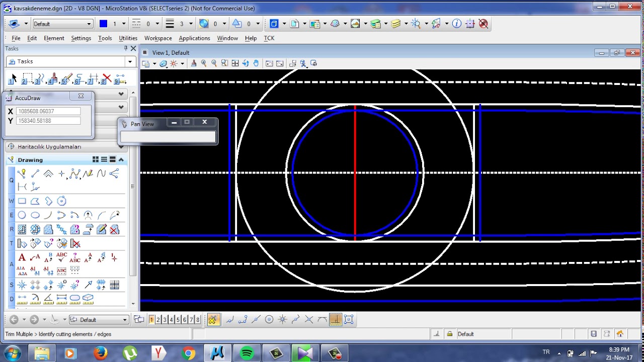Toggle view group window 7
The height and width of the screenshot is (362, 644).
click(x=191, y=320)
